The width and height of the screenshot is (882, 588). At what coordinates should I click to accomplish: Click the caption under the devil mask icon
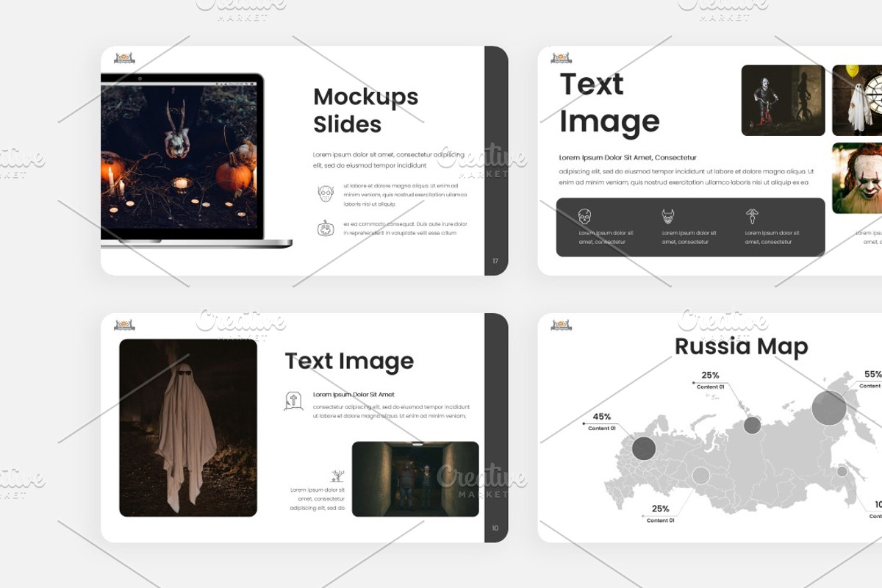(x=689, y=237)
